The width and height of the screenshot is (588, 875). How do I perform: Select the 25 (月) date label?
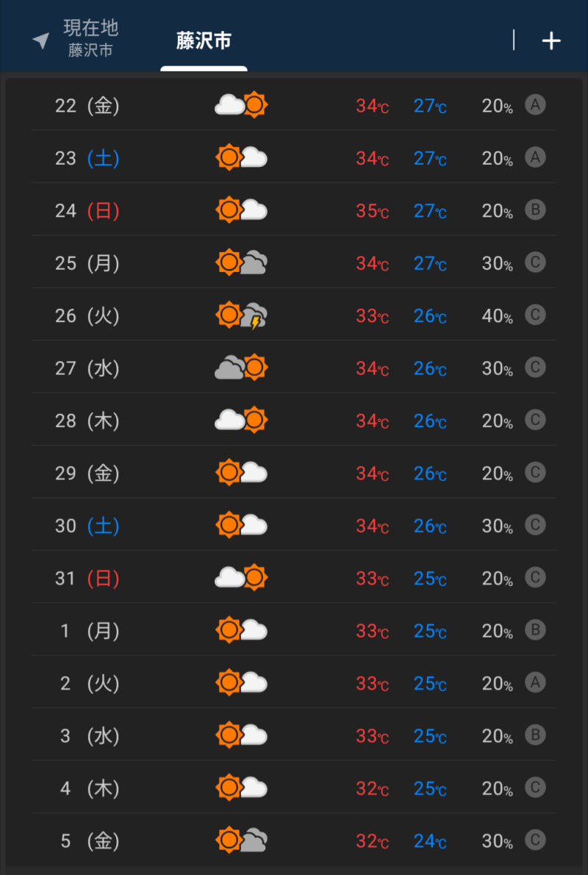click(x=87, y=263)
